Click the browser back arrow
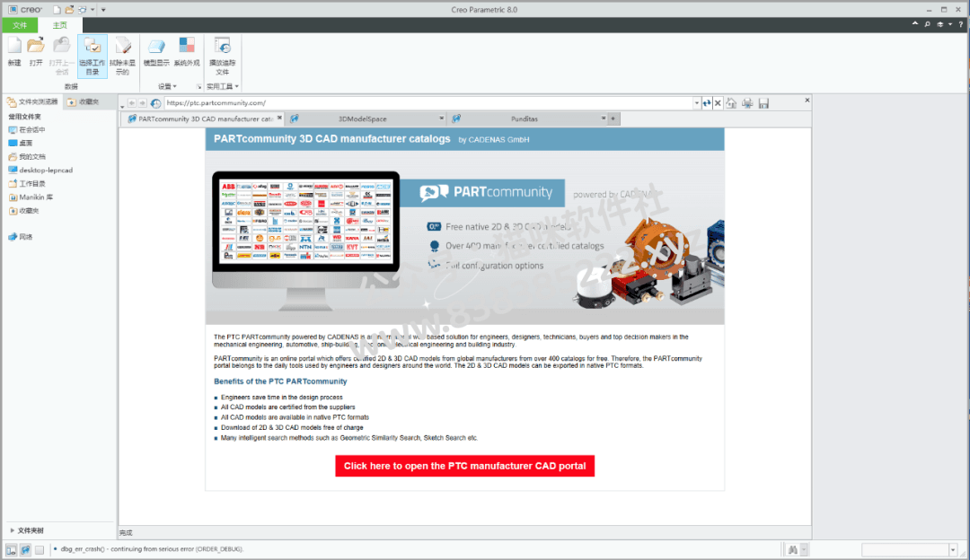 tap(131, 103)
